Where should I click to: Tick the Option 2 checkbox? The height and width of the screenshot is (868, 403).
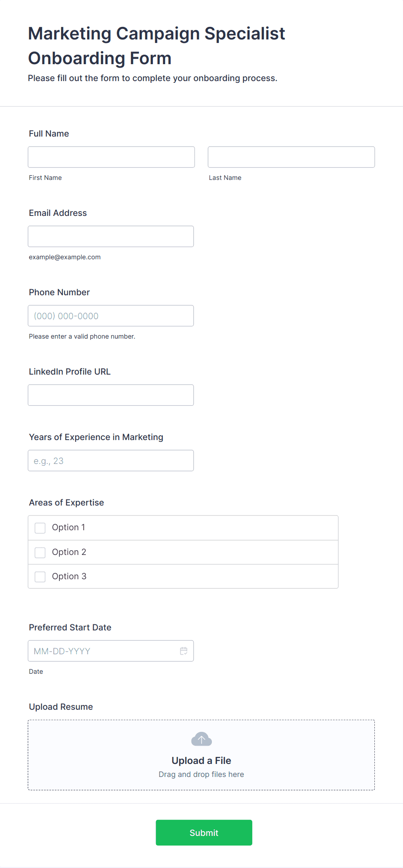click(40, 552)
